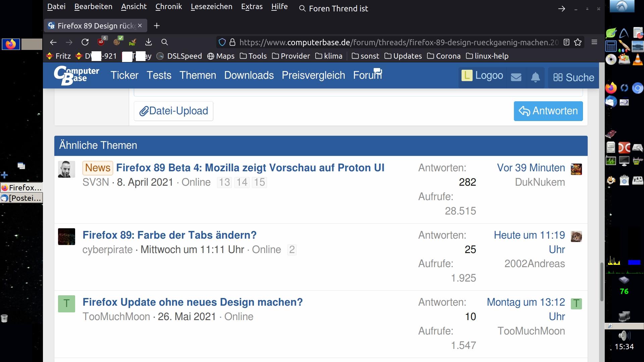Bookmark this page with the star

(x=578, y=42)
